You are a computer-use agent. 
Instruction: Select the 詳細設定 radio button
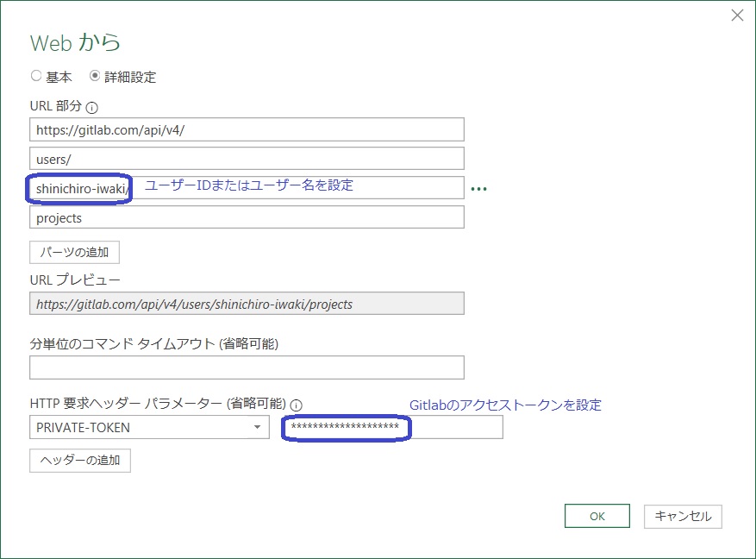[95, 76]
